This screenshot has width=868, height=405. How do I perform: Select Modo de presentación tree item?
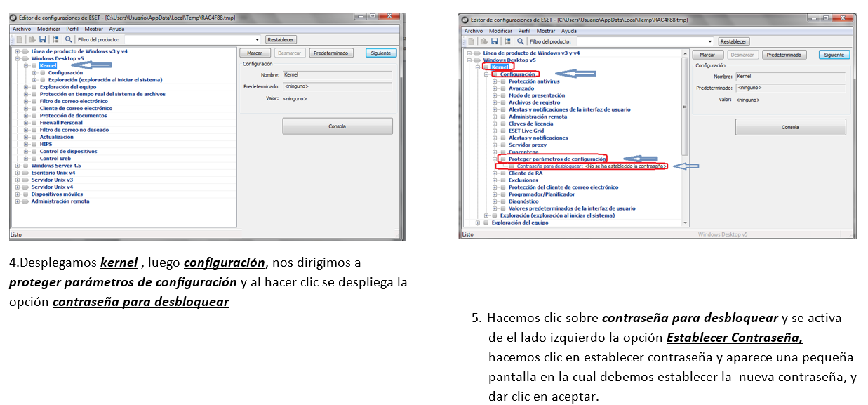click(536, 95)
